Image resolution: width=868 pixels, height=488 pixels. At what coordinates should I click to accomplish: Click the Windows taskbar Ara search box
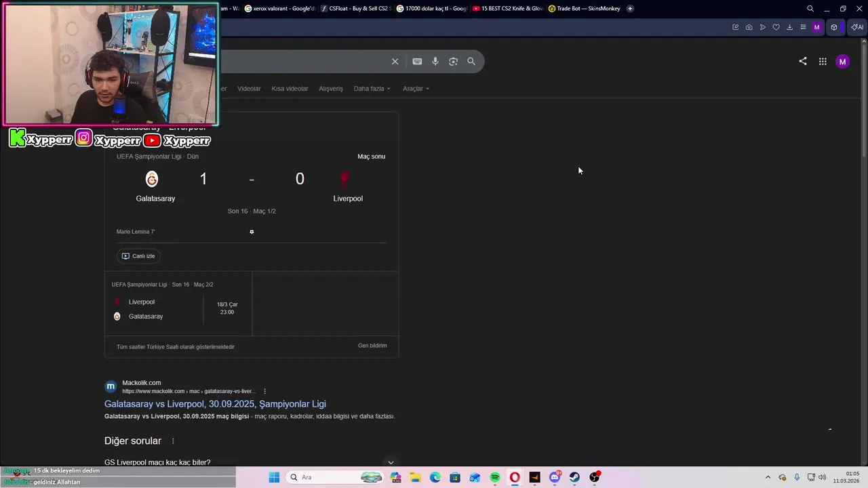pyautogui.click(x=336, y=477)
